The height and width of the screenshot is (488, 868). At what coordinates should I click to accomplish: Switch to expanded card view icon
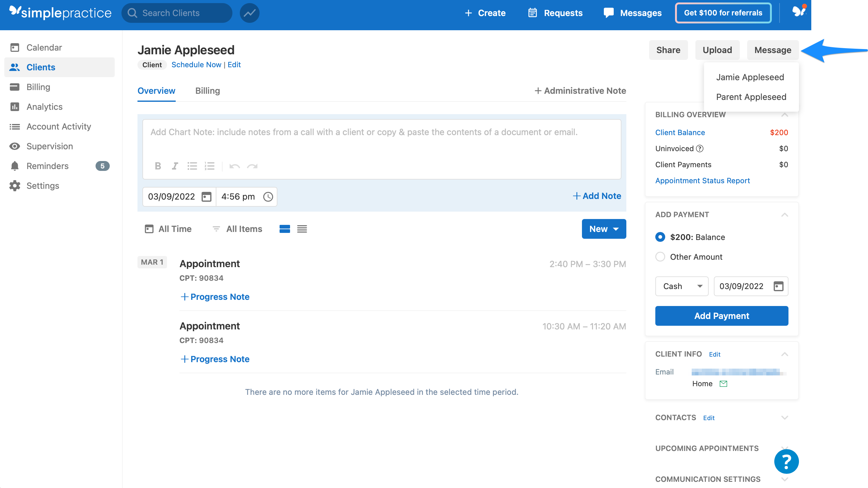pyautogui.click(x=285, y=229)
